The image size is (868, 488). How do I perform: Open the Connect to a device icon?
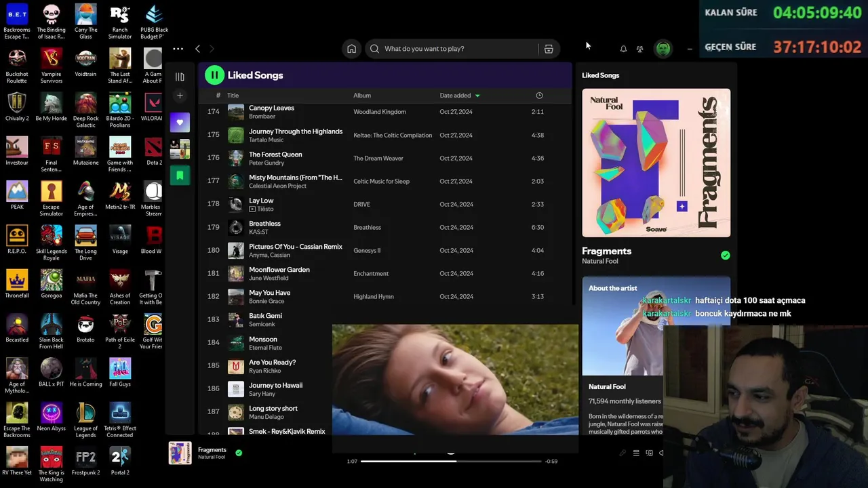tap(649, 453)
